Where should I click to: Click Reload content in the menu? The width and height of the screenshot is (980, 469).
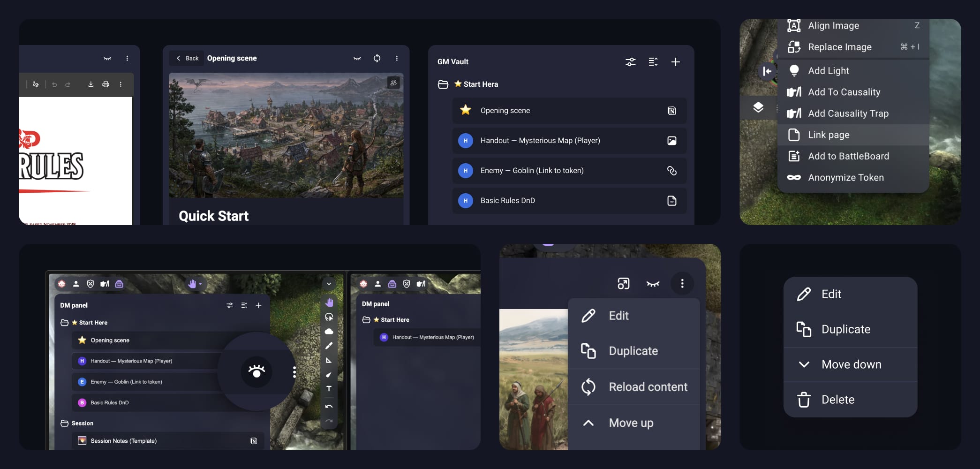634,387
